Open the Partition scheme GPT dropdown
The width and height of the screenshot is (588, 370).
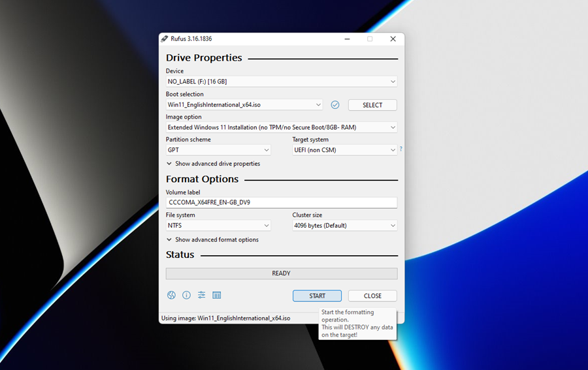[218, 150]
